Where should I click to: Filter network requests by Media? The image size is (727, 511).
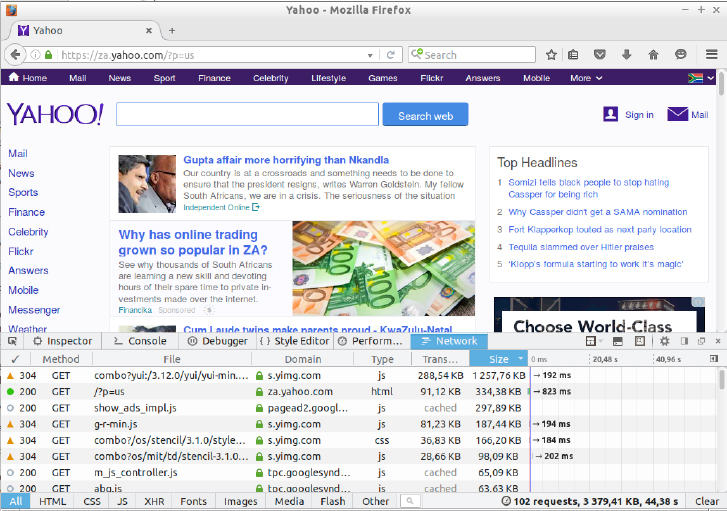pyautogui.click(x=289, y=501)
